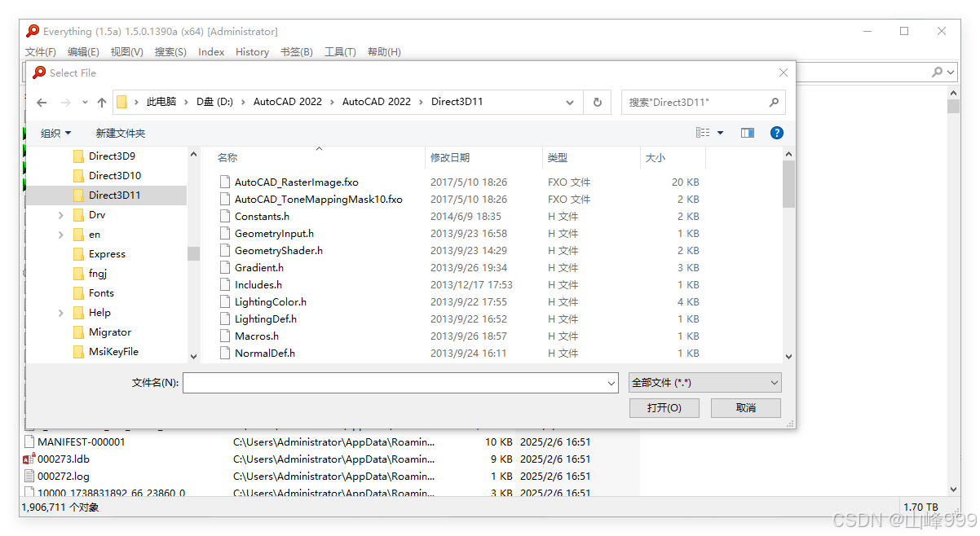Viewport: 980px width, 536px height.
Task: Open the 文件(F) menu in Everything
Action: (41, 52)
